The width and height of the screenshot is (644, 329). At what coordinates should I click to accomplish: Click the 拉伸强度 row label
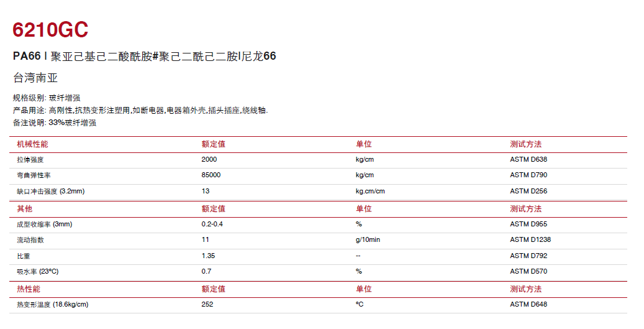(x=30, y=160)
